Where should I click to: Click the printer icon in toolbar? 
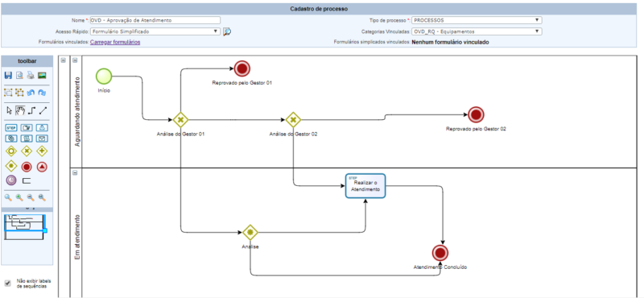pyautogui.click(x=31, y=75)
